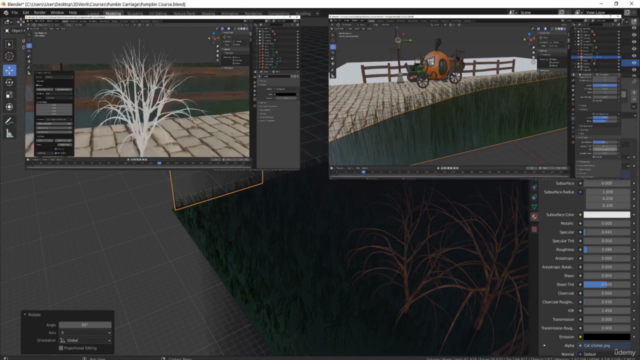Switch to the Animation workspace tab
640x360 pixels.
pos(230,13)
